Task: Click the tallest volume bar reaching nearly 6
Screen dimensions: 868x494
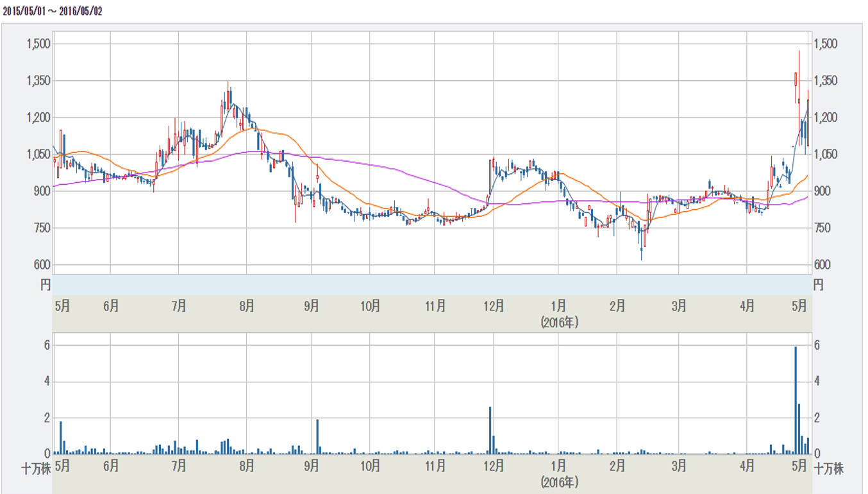Action: [796, 400]
